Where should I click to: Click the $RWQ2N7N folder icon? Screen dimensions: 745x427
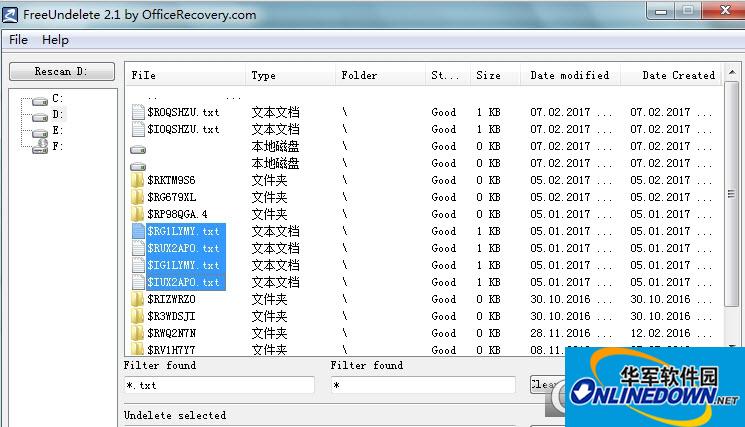click(x=137, y=333)
